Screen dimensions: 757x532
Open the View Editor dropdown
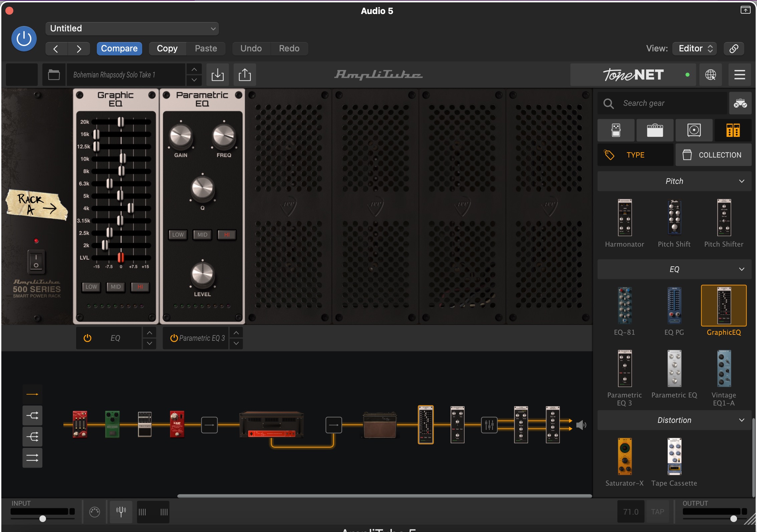(695, 49)
